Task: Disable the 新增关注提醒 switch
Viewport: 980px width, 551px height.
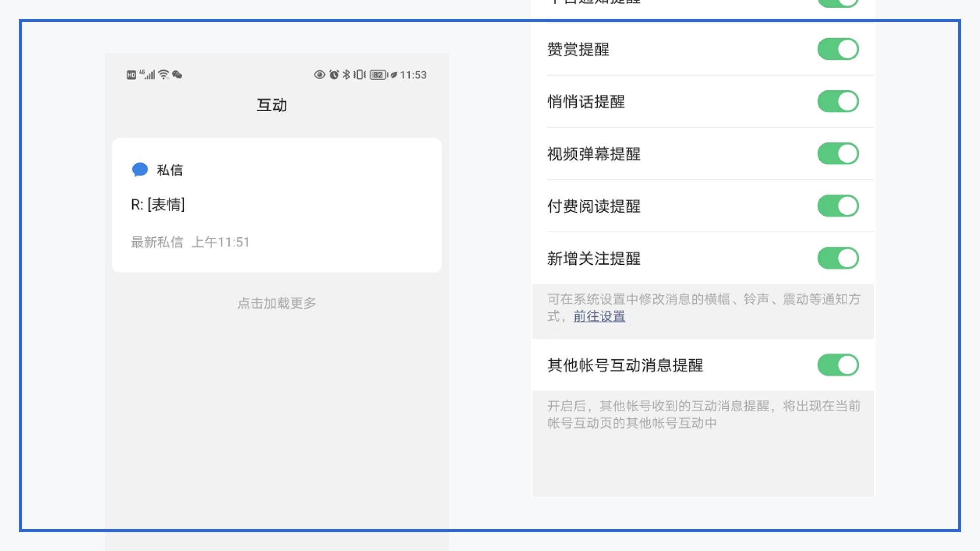Action: 838,258
